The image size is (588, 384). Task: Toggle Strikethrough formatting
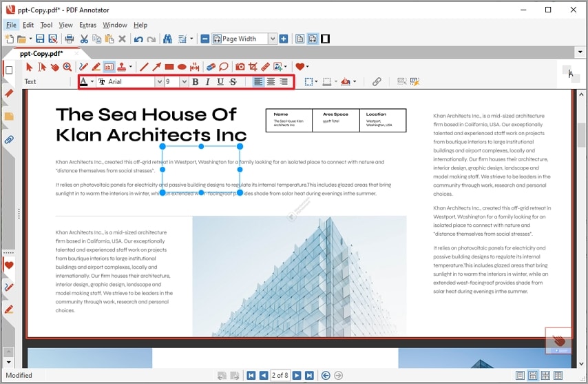pyautogui.click(x=233, y=81)
